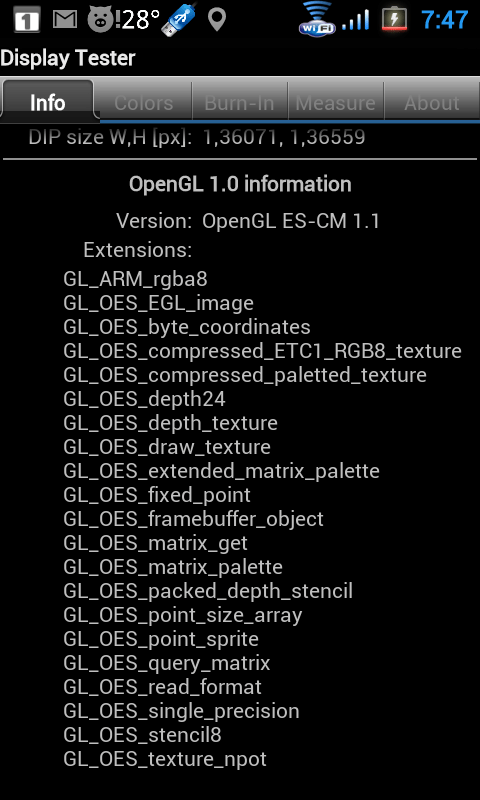The height and width of the screenshot is (800, 480).
Task: Tap the pig face weather icon
Action: (101, 20)
